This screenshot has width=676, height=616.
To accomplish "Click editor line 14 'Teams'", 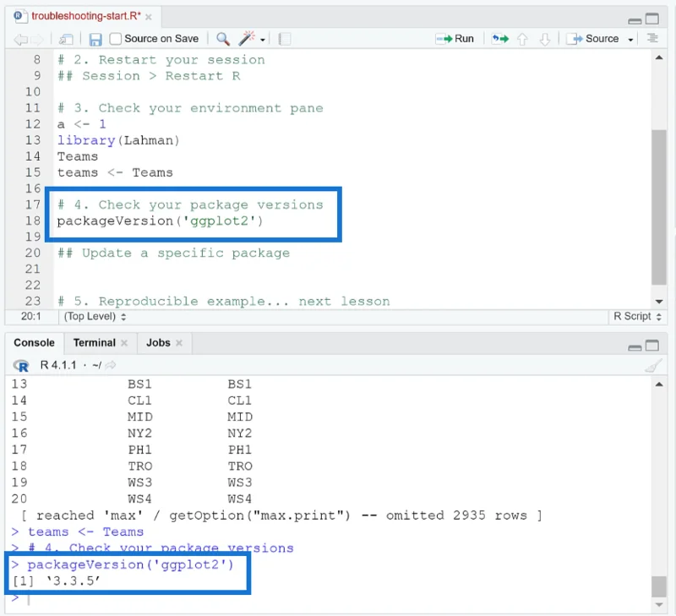I will point(78,156).
